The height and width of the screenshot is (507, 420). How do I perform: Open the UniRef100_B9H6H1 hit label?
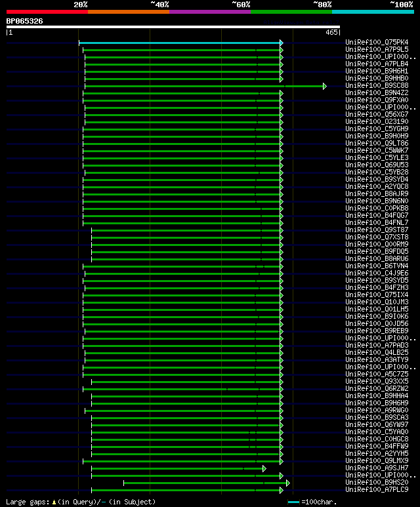(x=377, y=71)
